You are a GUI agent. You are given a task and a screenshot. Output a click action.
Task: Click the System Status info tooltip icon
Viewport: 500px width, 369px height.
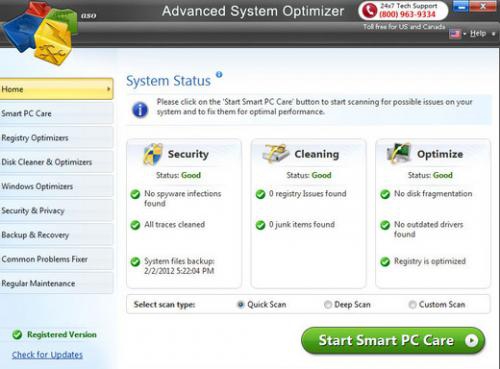tap(219, 74)
